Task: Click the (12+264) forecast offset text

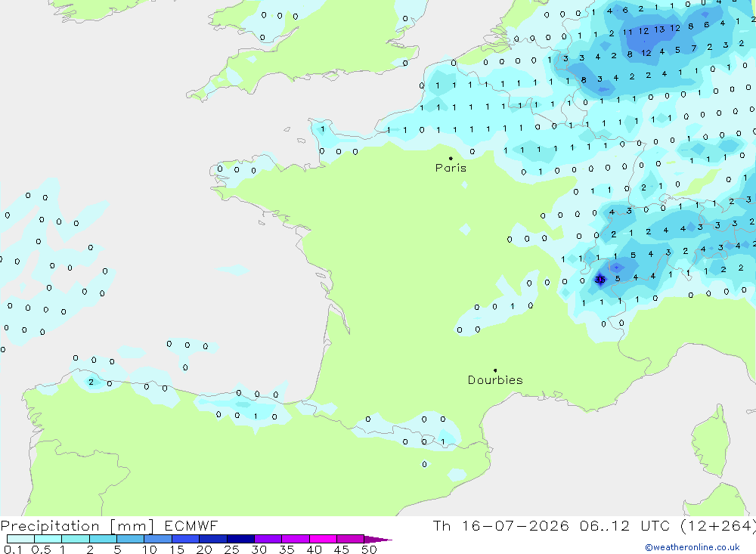Action: pos(718,526)
